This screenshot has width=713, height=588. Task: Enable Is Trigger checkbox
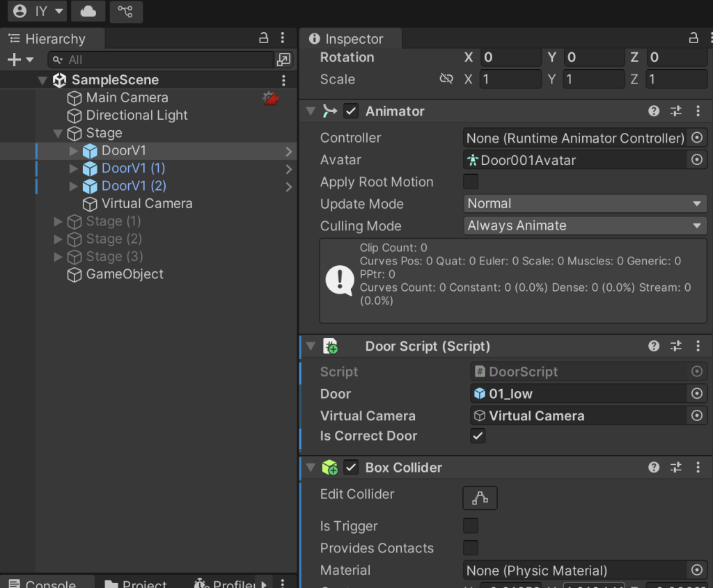point(471,526)
